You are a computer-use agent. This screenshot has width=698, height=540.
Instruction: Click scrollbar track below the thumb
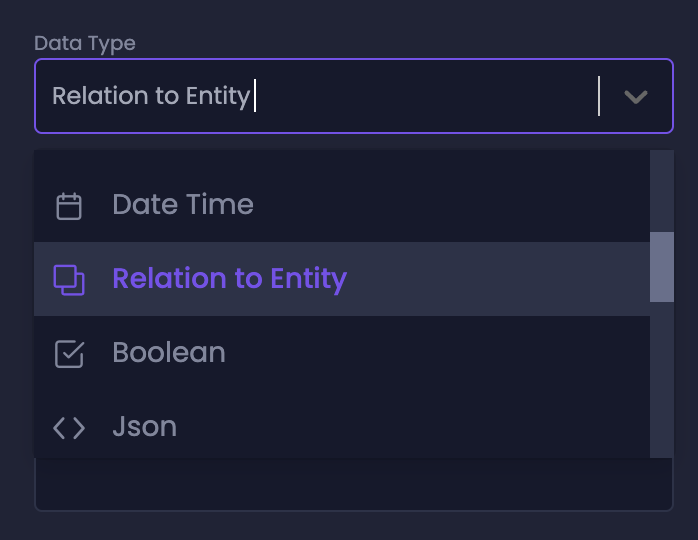click(662, 380)
